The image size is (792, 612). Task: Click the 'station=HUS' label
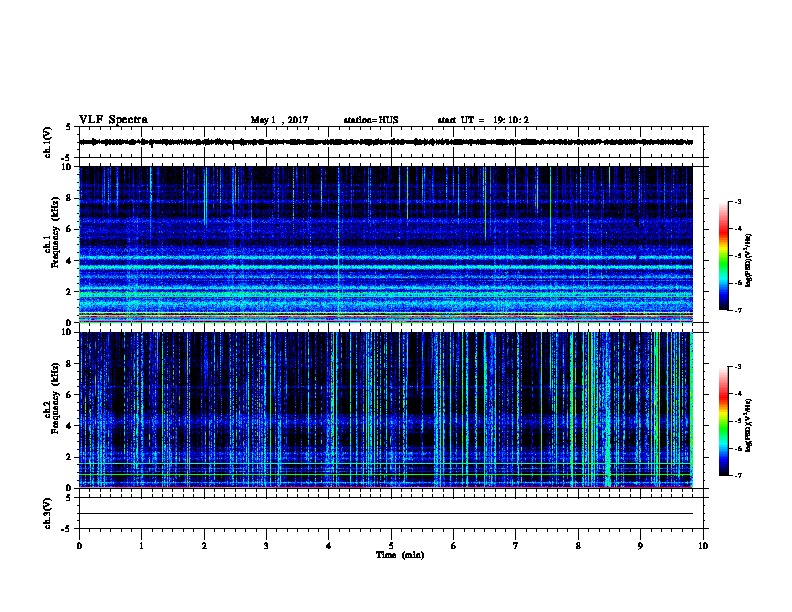(371, 120)
